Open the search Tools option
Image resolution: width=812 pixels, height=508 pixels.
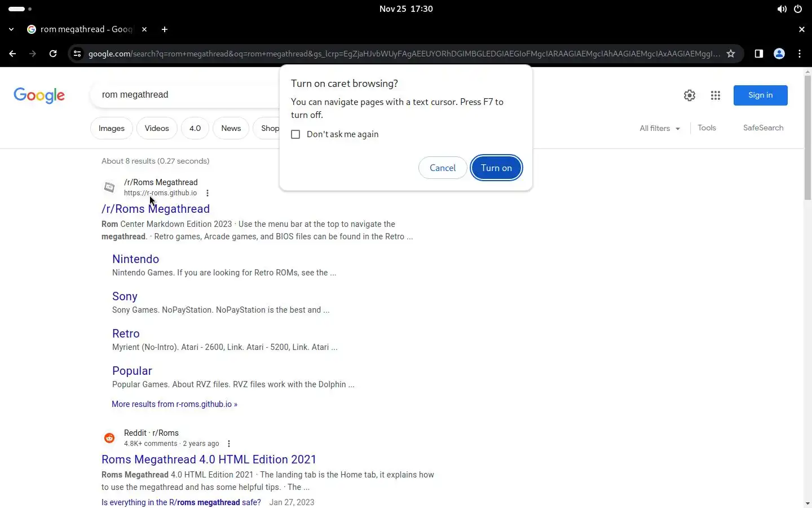click(x=707, y=128)
